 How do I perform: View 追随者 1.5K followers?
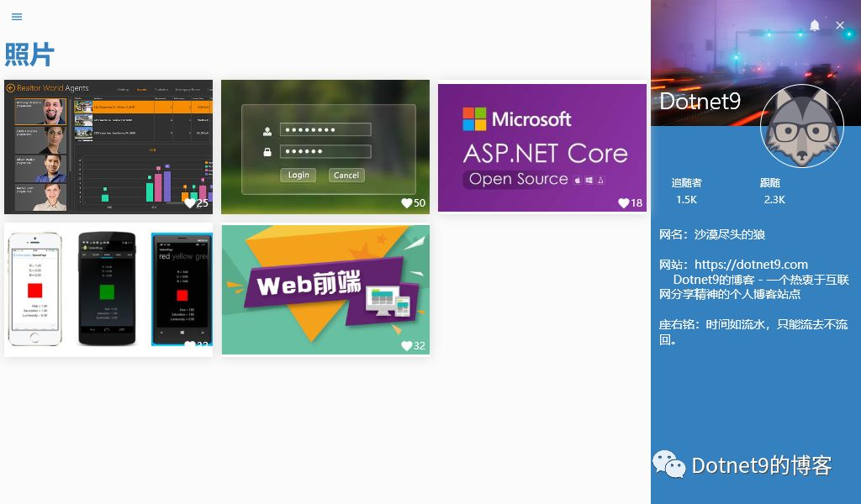[686, 191]
